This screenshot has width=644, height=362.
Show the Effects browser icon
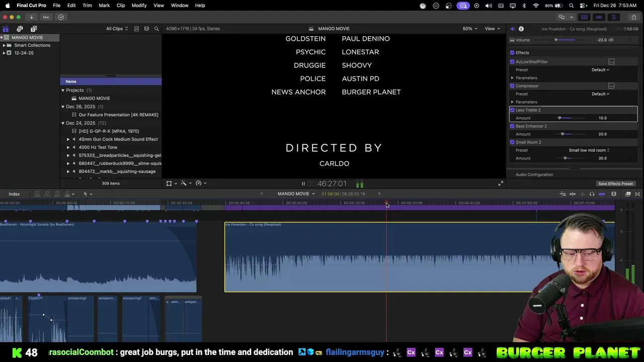pos(628,194)
